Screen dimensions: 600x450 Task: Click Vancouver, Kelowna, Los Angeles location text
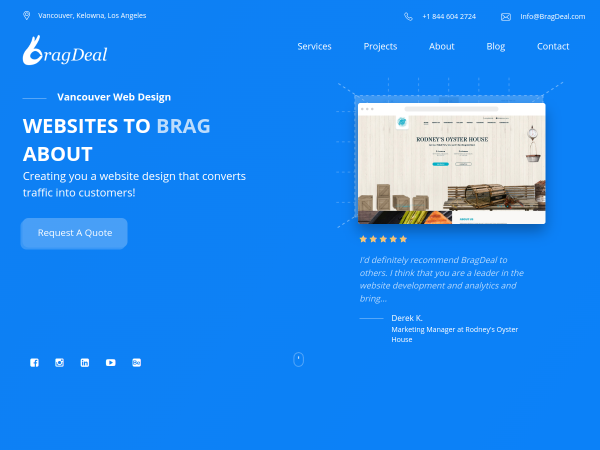coord(92,16)
